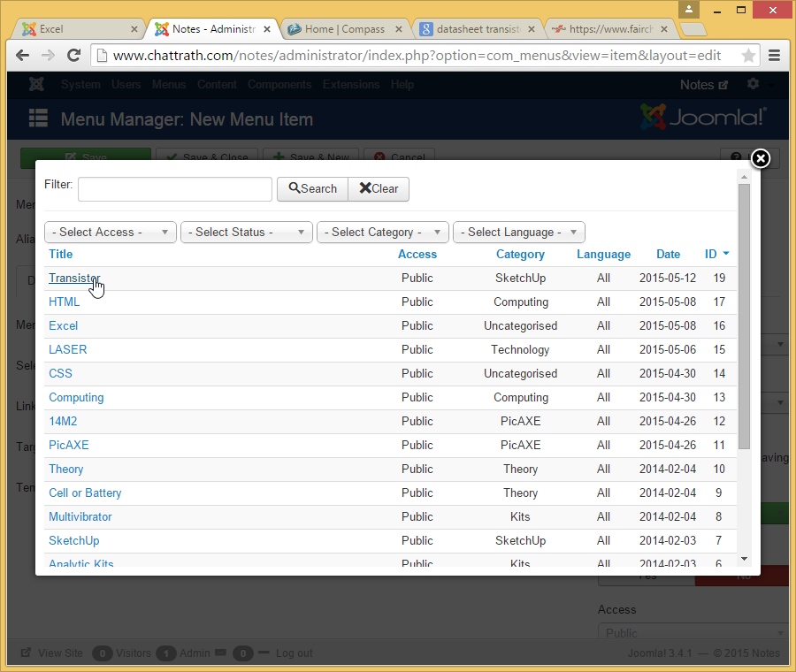Click the Clear filter button
796x672 pixels.
tap(379, 188)
